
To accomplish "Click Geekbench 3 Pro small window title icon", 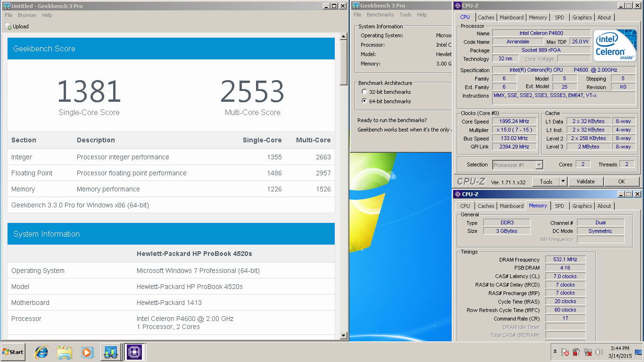I will [355, 6].
